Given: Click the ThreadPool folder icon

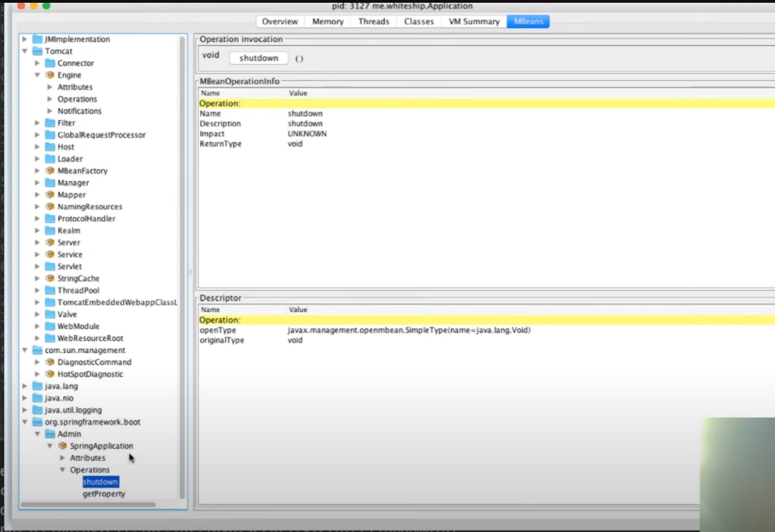Looking at the screenshot, I should 50,291.
